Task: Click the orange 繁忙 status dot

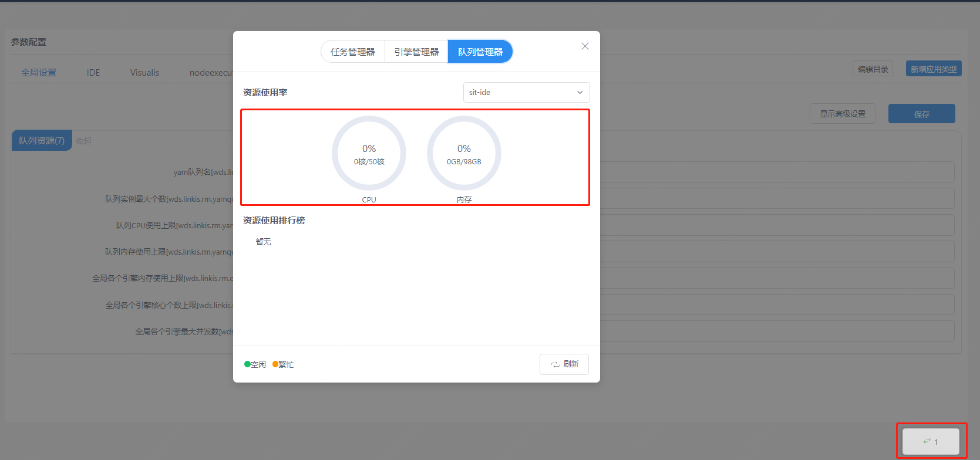Action: (x=275, y=364)
